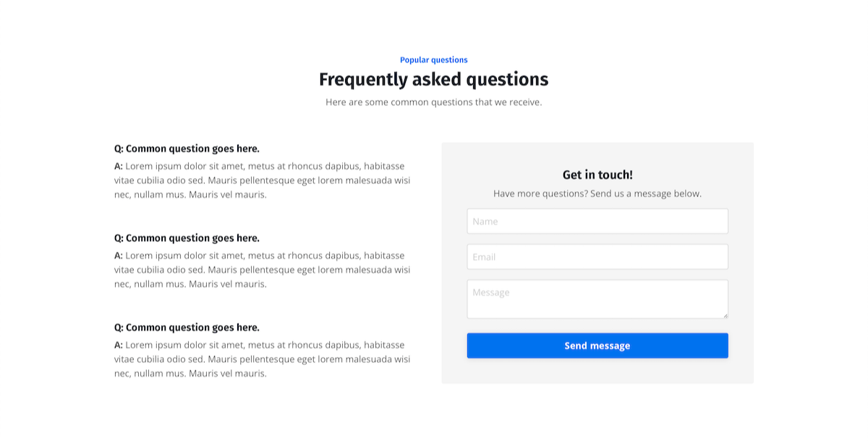Click the bold A: label in first answer

(119, 166)
